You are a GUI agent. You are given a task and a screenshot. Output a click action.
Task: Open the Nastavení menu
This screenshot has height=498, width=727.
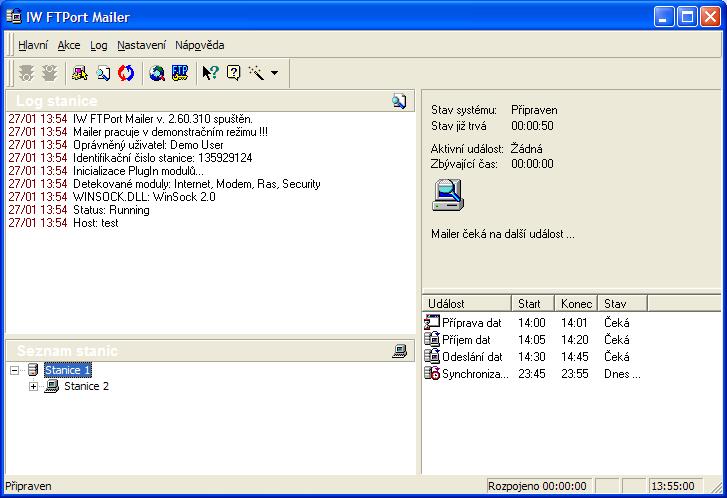[141, 45]
